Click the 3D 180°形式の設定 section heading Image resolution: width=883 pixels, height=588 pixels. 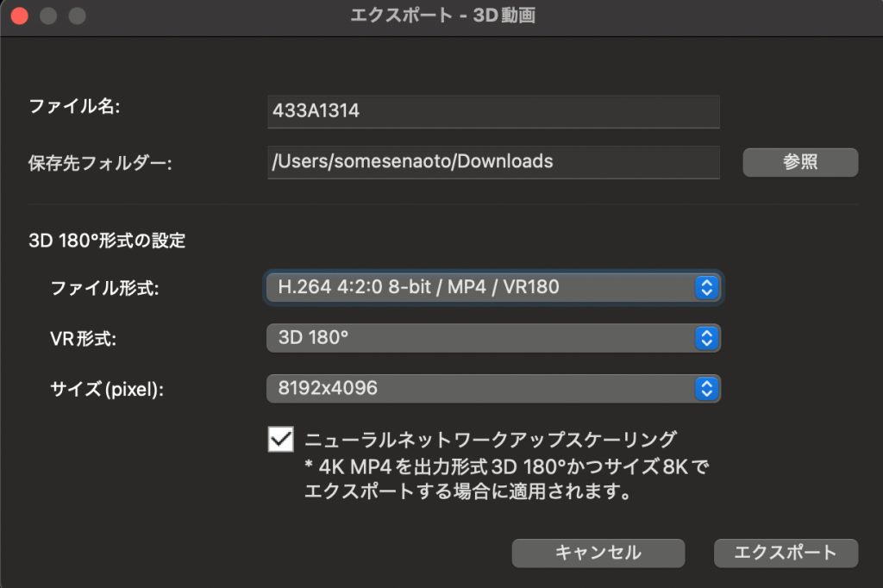[x=107, y=241]
